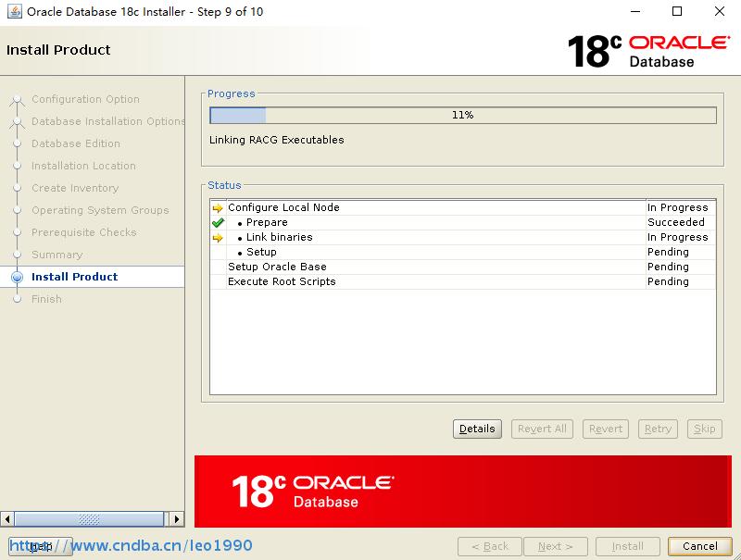Click the 11% installation progress bar

click(x=462, y=115)
